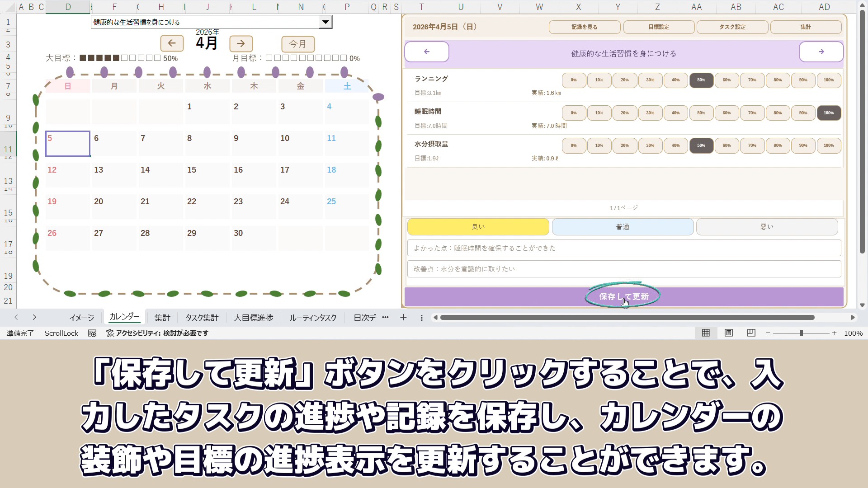
Task: Click the zoom slider handle
Action: [801, 333]
